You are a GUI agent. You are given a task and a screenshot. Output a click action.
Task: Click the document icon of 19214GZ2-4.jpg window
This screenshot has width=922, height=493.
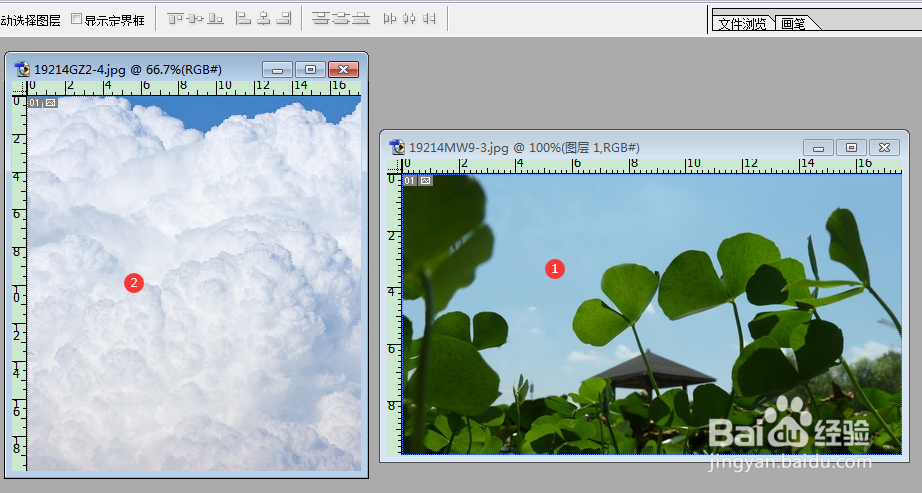(x=22, y=69)
